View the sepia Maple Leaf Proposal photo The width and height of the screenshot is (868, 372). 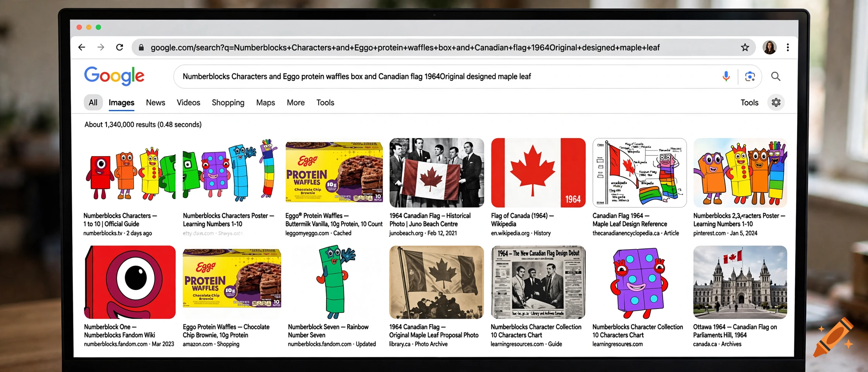click(437, 282)
